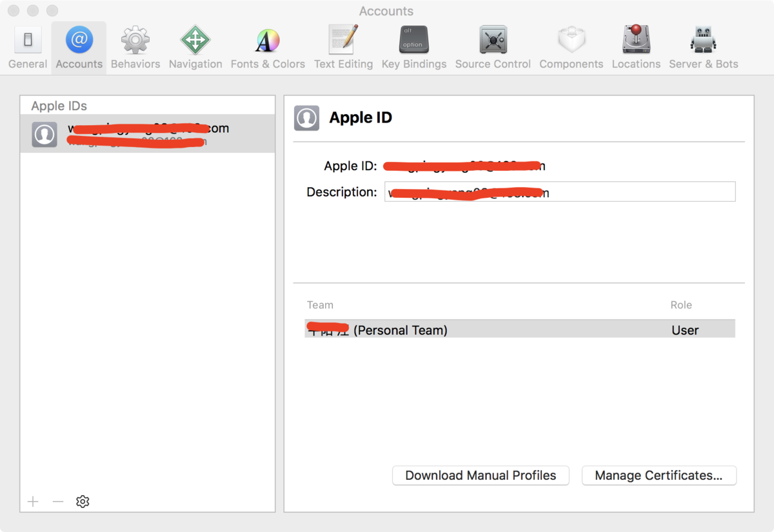Open the Navigation preferences pane

point(195,47)
